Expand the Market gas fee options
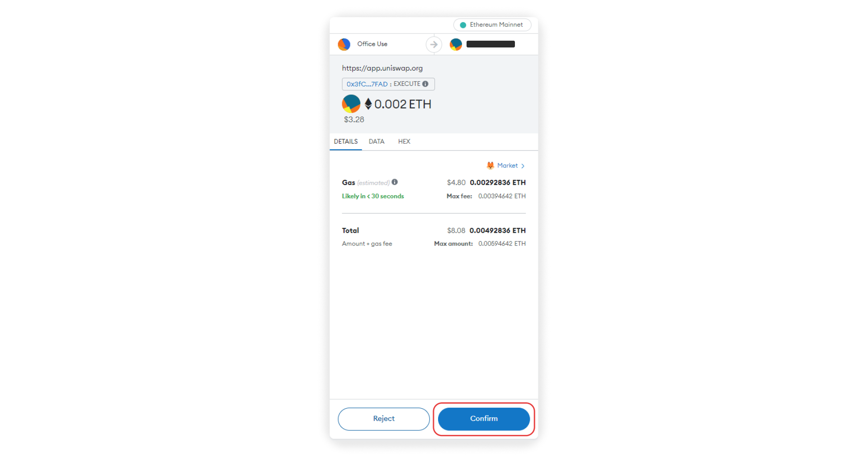868x457 pixels. [506, 165]
